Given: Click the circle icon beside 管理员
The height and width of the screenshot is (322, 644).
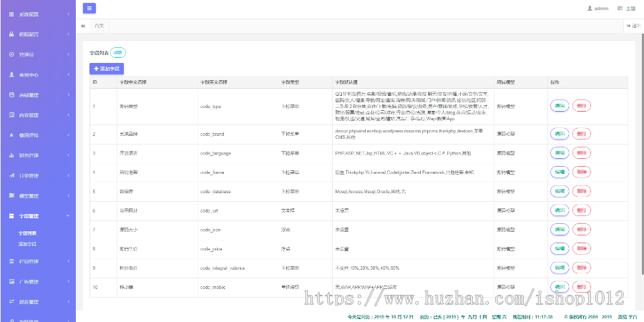Looking at the screenshot, I should point(12,54).
